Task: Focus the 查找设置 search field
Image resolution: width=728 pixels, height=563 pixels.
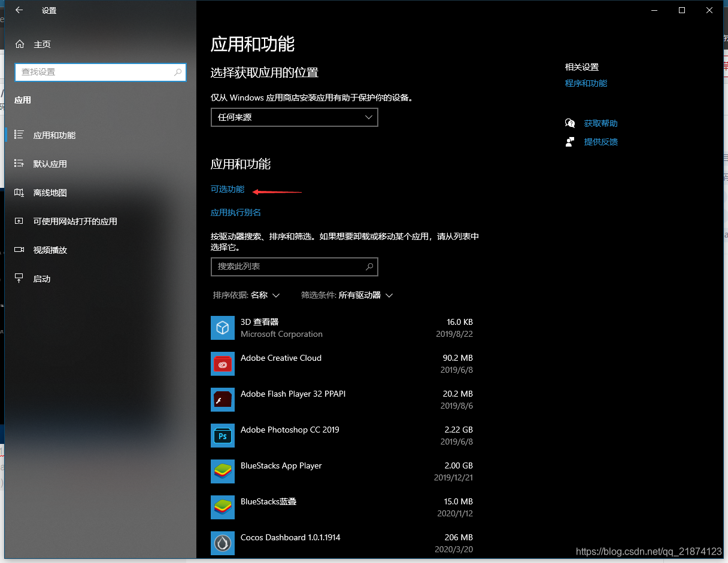Action: (101, 72)
